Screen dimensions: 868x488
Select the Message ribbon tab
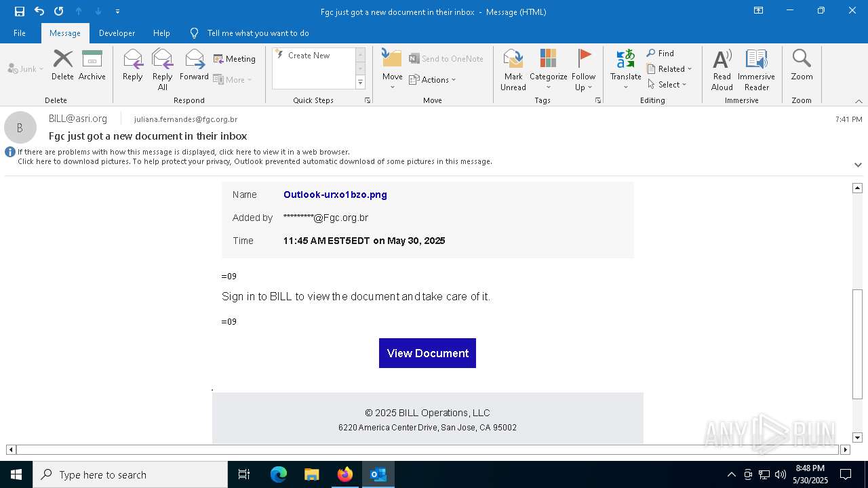click(65, 33)
